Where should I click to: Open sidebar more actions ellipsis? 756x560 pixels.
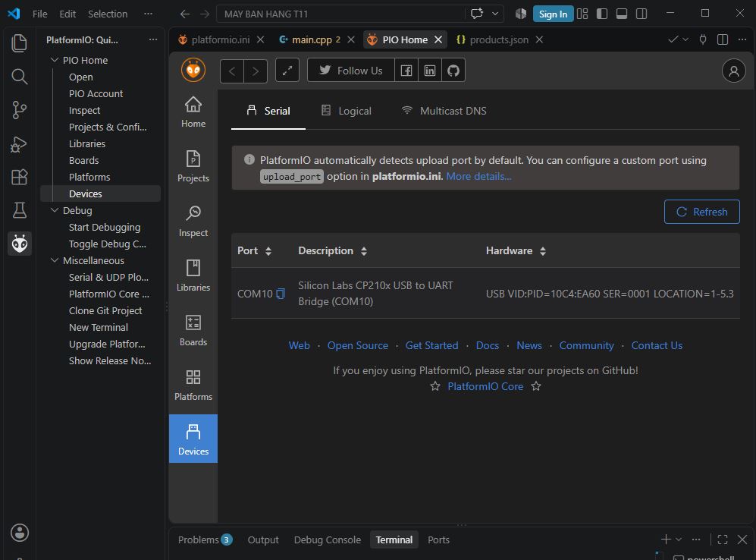(x=153, y=39)
